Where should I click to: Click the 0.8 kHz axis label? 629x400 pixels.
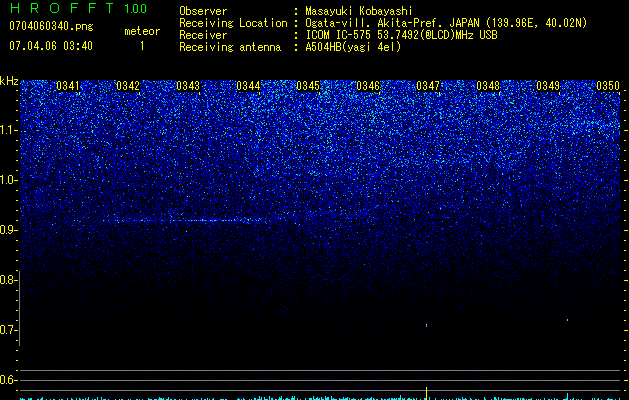9,280
